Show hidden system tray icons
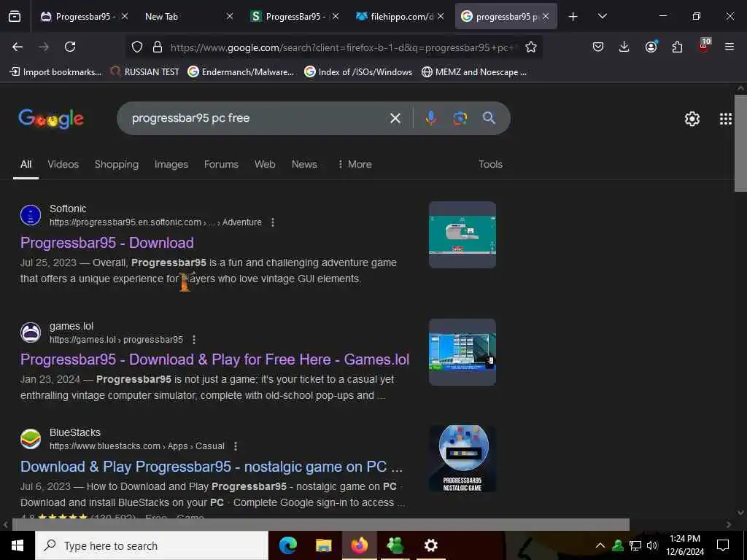This screenshot has width=747, height=560. tap(600, 545)
